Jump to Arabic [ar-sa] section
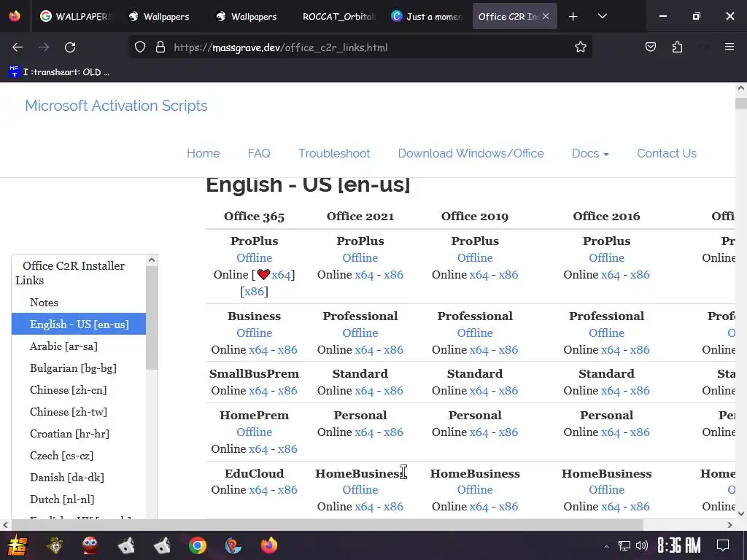The height and width of the screenshot is (560, 747). pyautogui.click(x=63, y=346)
